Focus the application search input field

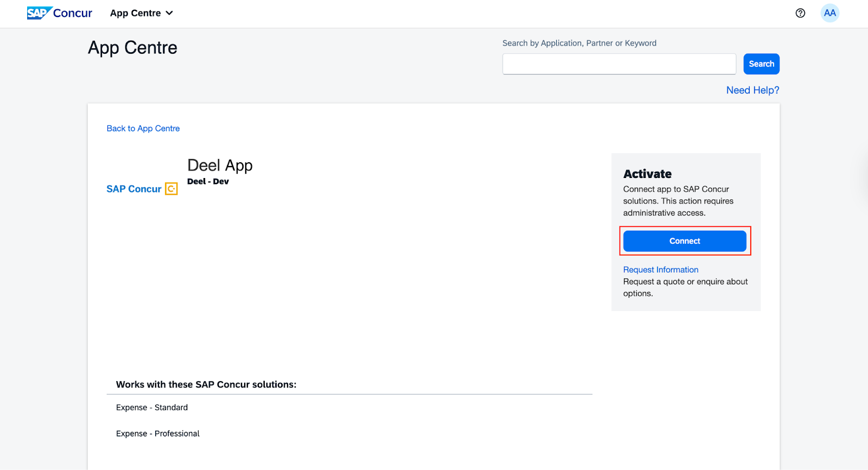(x=619, y=64)
